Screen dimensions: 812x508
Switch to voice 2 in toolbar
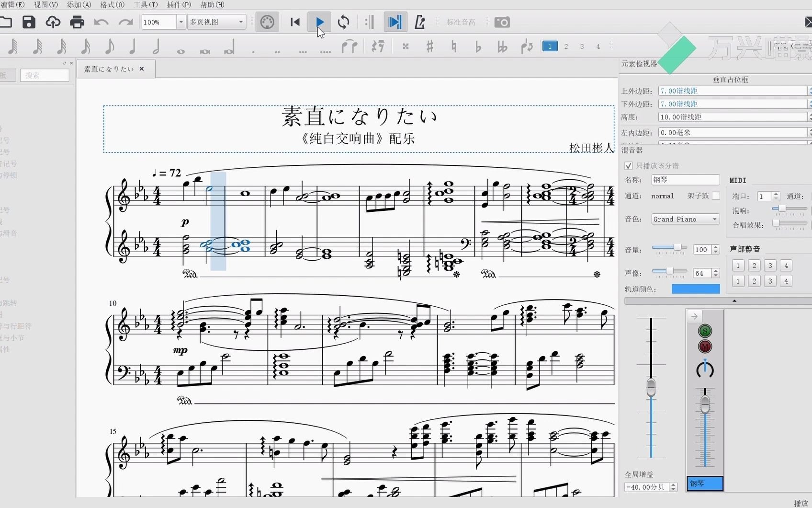(x=566, y=46)
